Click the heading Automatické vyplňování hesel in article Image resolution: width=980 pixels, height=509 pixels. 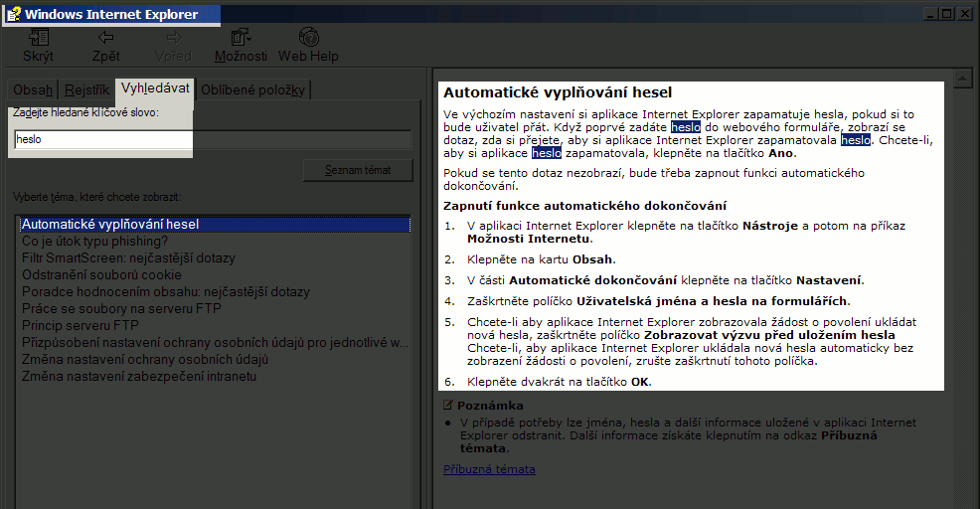coord(558,92)
